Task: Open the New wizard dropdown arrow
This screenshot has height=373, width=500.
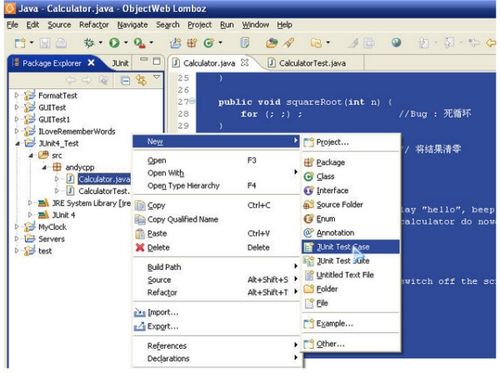Action: point(31,43)
